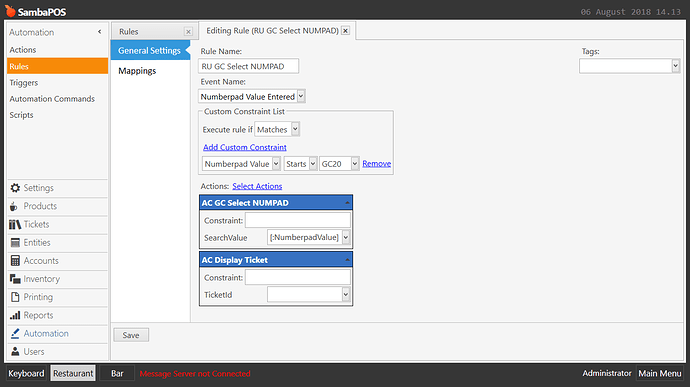Screen dimensions: 690x387
Task: Click the Keyboard button
Action: coord(26,373)
